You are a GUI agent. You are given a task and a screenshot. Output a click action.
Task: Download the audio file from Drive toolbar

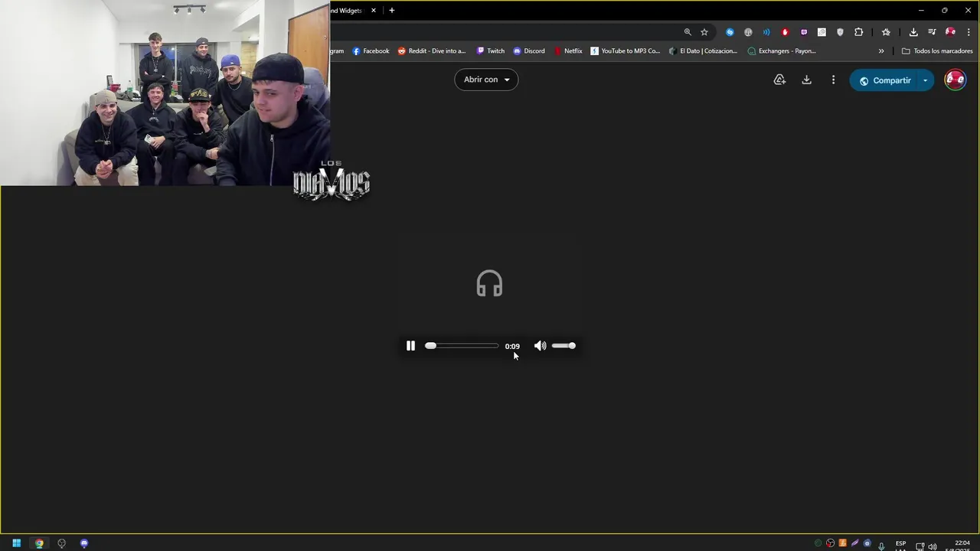pos(806,80)
